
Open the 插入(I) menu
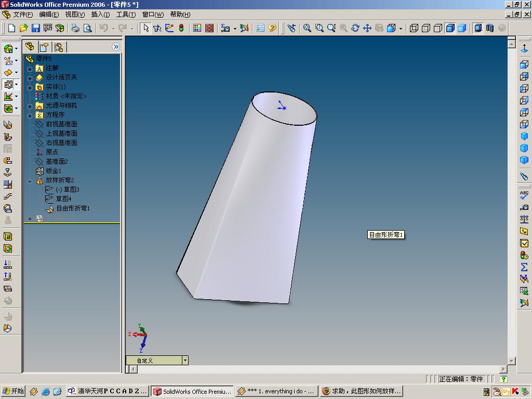(100, 15)
